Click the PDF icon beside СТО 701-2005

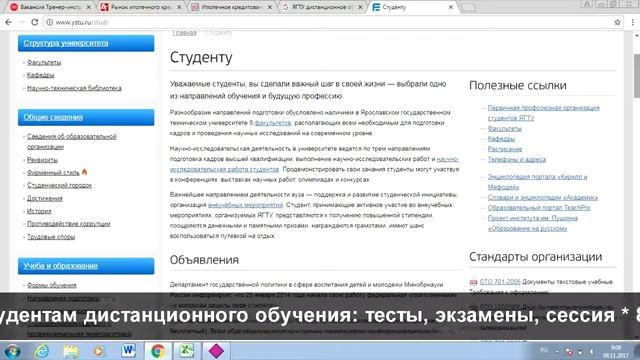[473, 282]
